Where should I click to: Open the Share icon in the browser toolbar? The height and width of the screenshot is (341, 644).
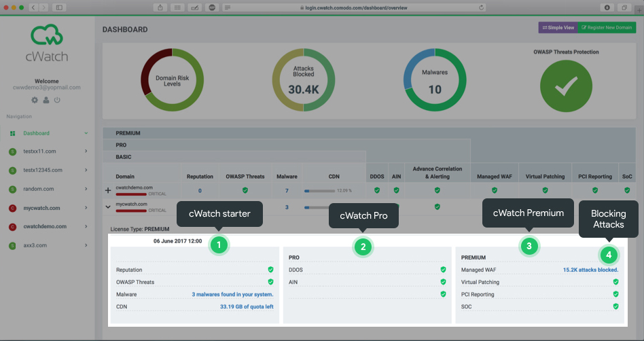(x=160, y=7)
